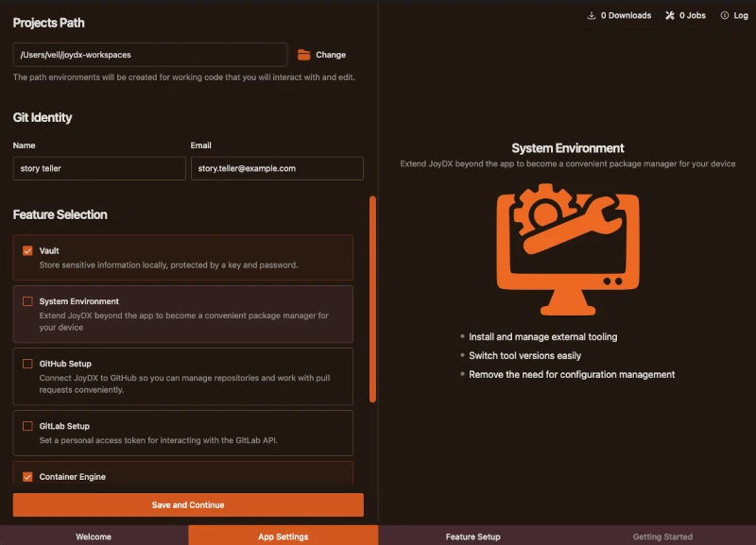
Task: Click the Feature Selection heading
Action: [x=60, y=214]
